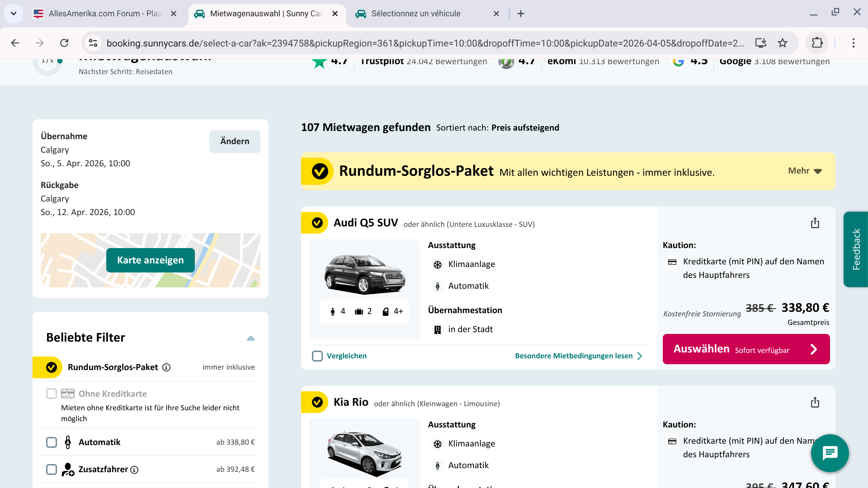Expand the Mehr dropdown in Rundum-Sorglos banner
This screenshot has width=868, height=488.
pos(805,171)
